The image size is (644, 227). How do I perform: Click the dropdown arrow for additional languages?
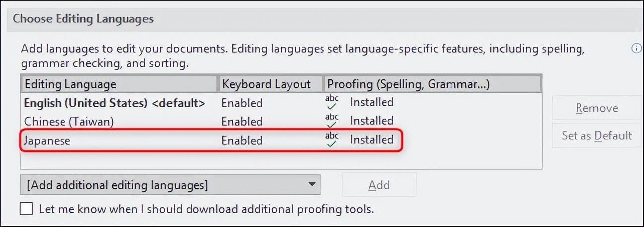click(312, 185)
